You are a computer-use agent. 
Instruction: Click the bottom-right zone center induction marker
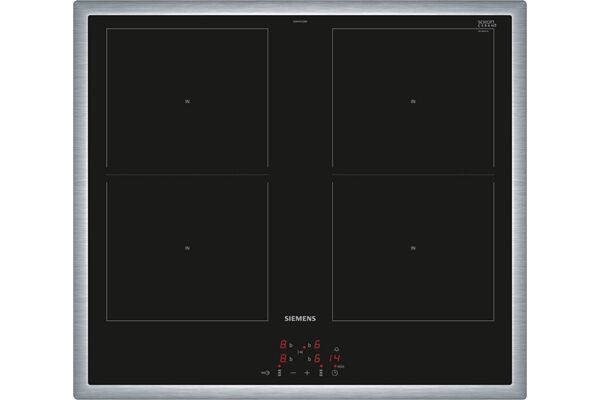coord(412,247)
